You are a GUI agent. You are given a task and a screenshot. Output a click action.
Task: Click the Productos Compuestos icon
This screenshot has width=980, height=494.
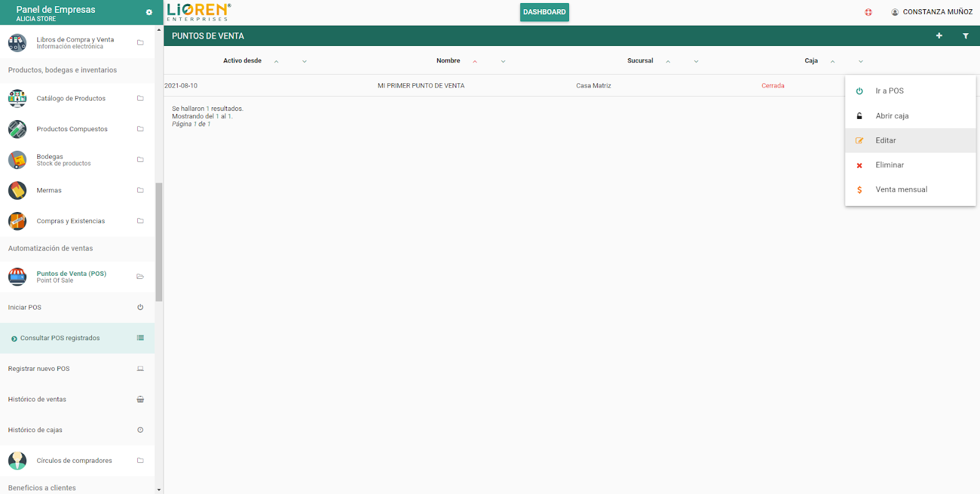tap(17, 129)
